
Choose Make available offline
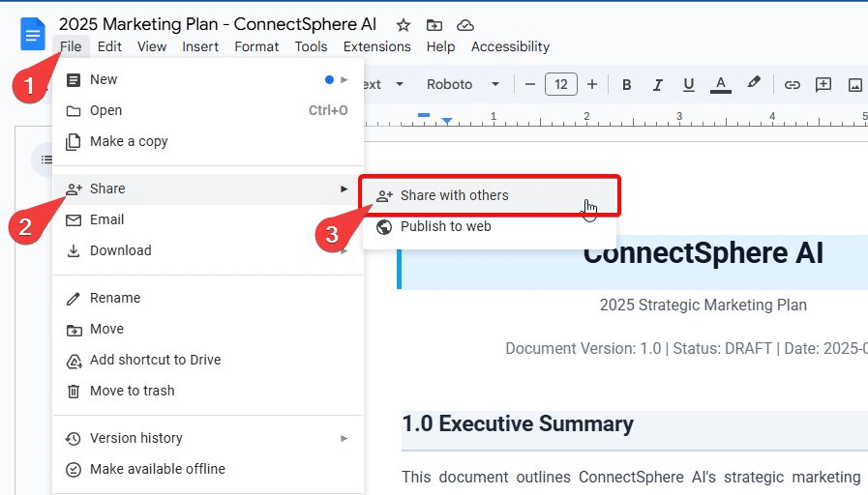click(x=208, y=470)
